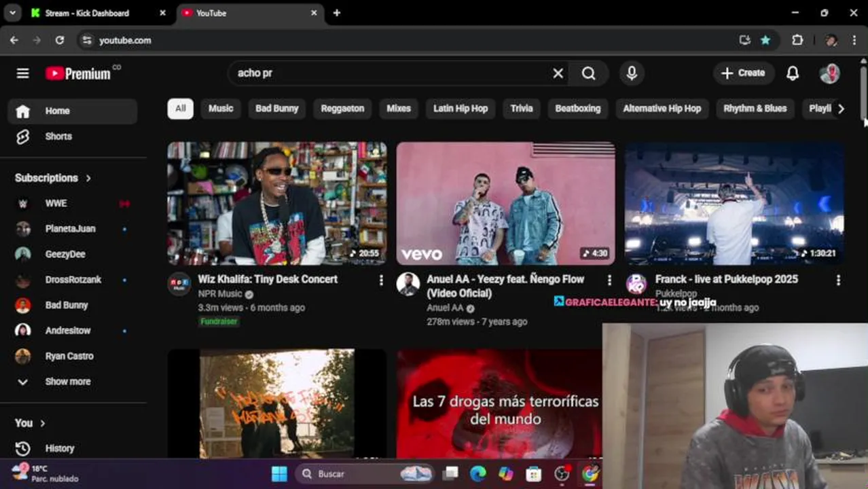The width and height of the screenshot is (868, 489).
Task: Clear the search box with the X
Action: point(558,73)
